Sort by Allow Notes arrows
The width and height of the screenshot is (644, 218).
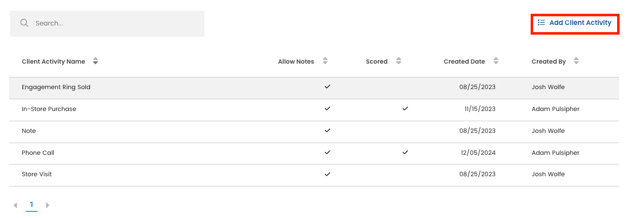[325, 62]
